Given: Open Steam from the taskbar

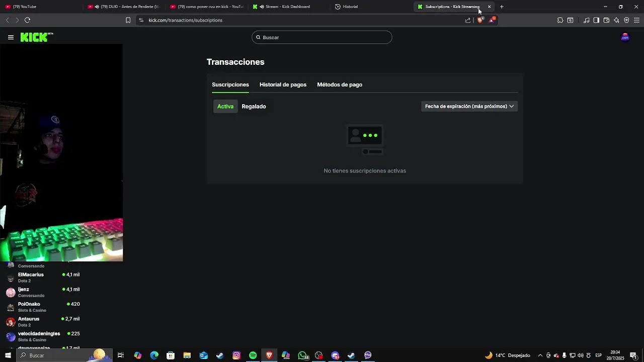Looking at the screenshot, I should point(220,355).
